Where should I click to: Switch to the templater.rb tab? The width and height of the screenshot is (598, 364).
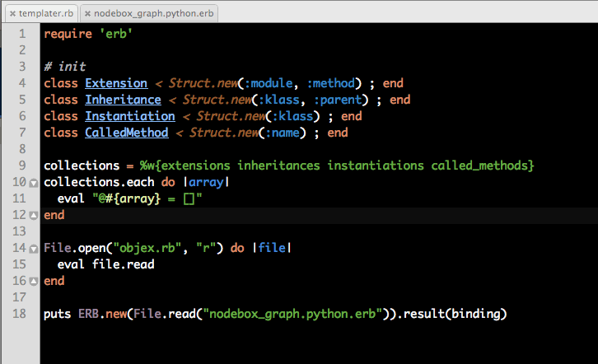pos(41,13)
